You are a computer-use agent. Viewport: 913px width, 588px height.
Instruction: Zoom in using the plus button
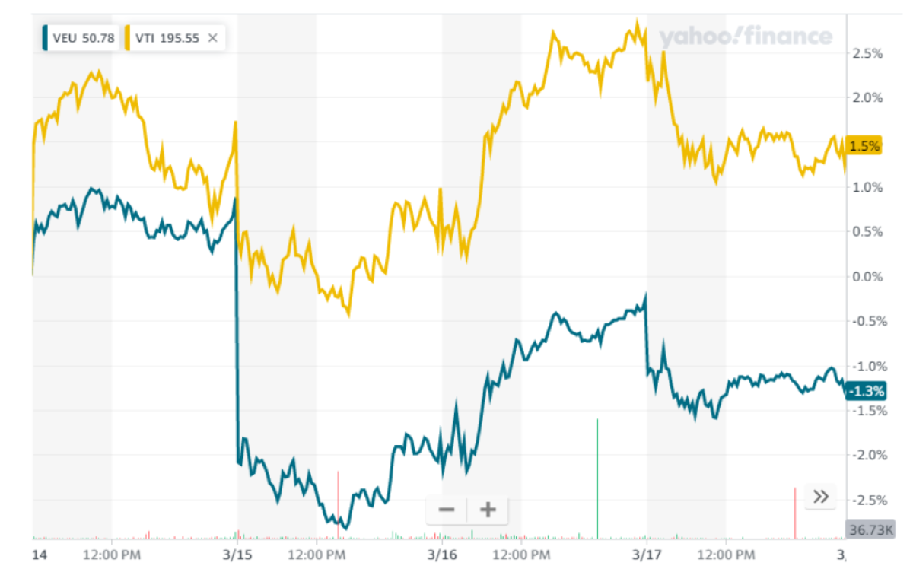coord(488,509)
